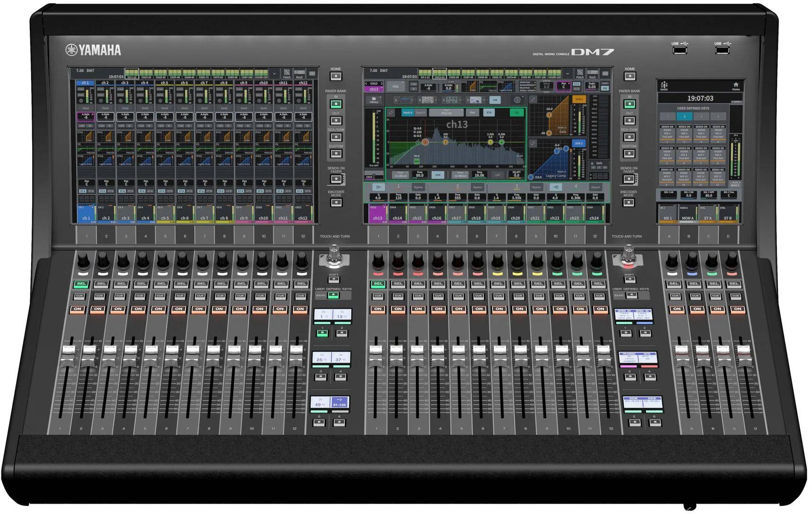Open Rack icon on the left touchscreen
The image size is (812, 514).
tap(299, 74)
